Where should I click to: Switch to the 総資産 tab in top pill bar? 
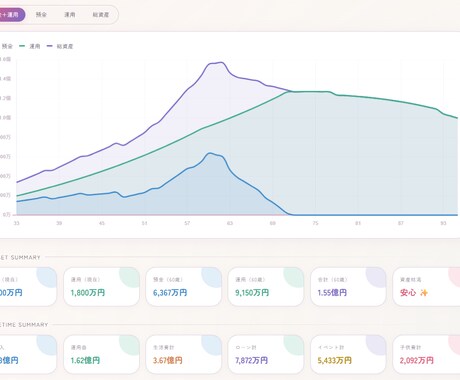coord(101,15)
